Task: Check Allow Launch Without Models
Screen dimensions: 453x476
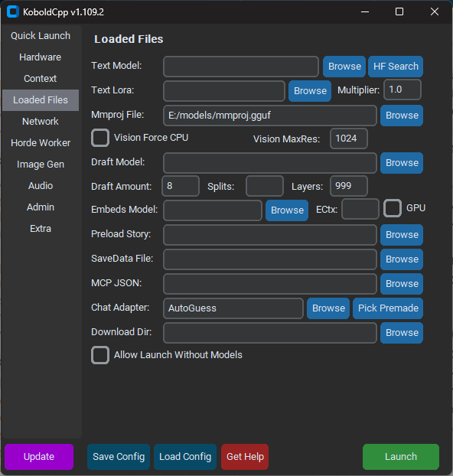Action: pyautogui.click(x=100, y=355)
